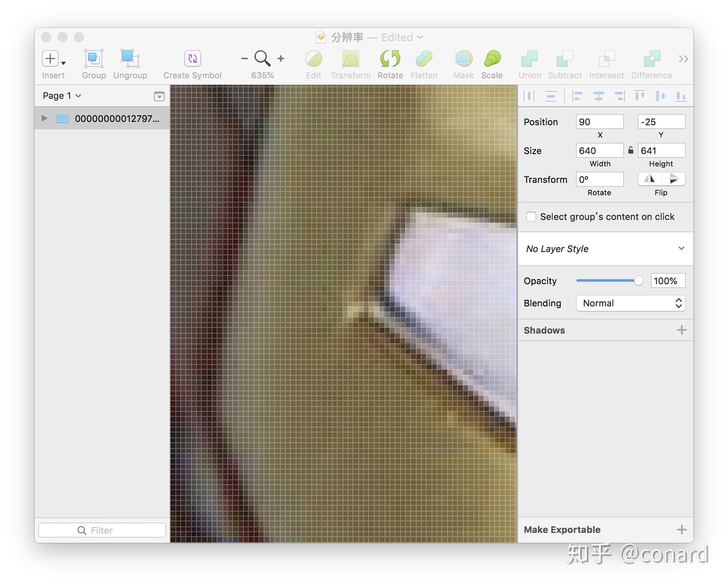Open the Blending Normal dropdown
The width and height of the screenshot is (728, 584).
[x=630, y=303]
